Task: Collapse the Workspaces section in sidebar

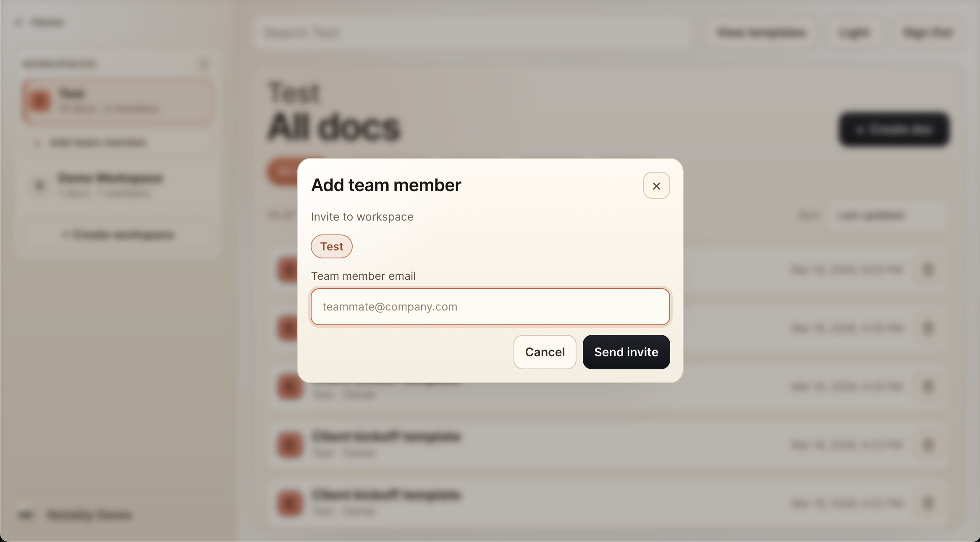Action: pos(204,64)
